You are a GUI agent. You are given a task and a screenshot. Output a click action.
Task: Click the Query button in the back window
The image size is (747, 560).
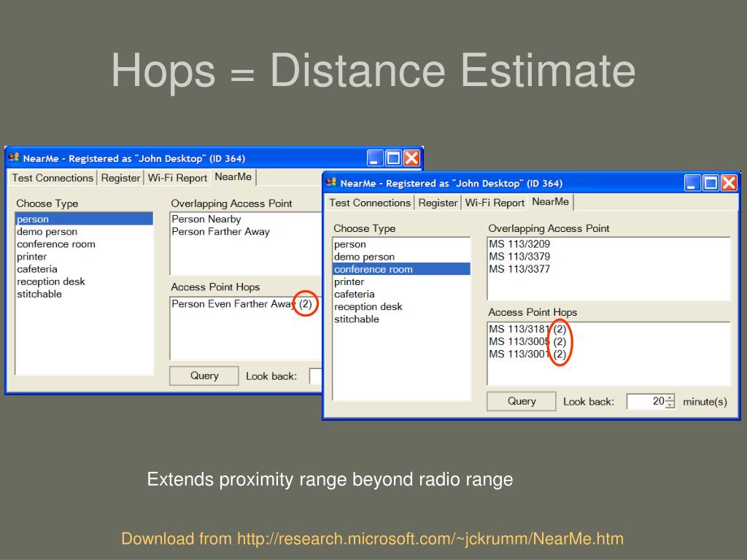[204, 376]
